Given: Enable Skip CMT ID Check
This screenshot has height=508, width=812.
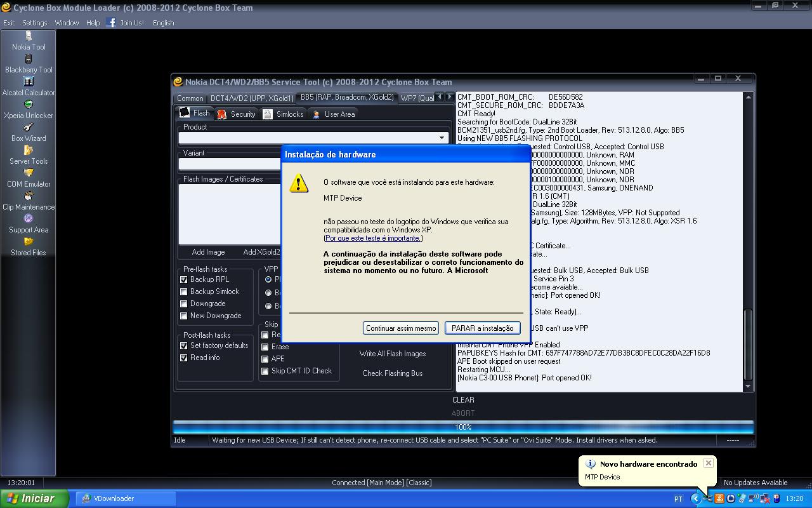Looking at the screenshot, I should 265,371.
